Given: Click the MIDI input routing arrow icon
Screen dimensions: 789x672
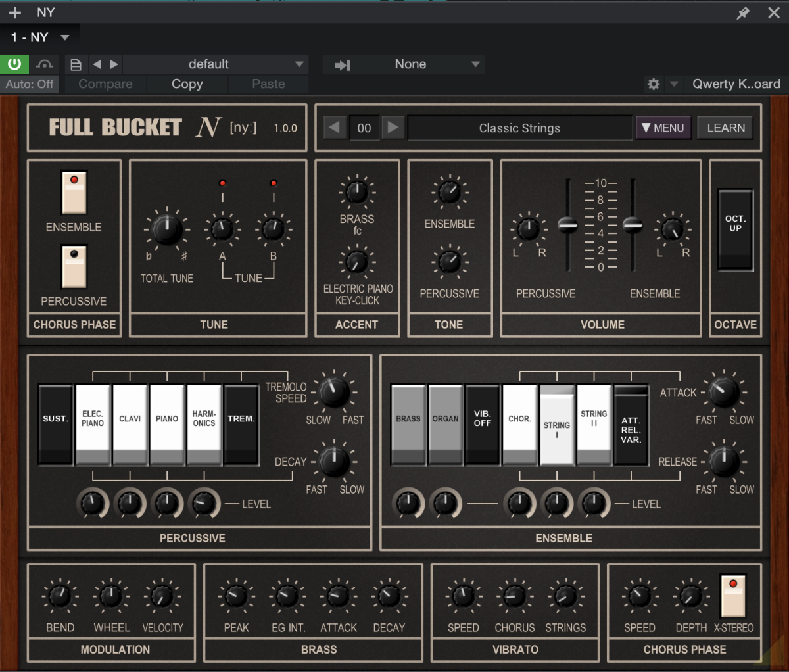Looking at the screenshot, I should 343,64.
